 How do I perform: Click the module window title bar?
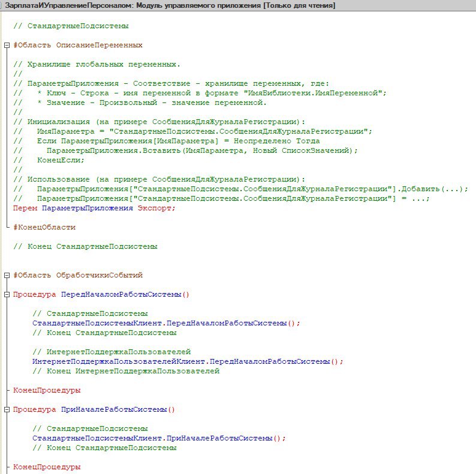click(238, 5)
